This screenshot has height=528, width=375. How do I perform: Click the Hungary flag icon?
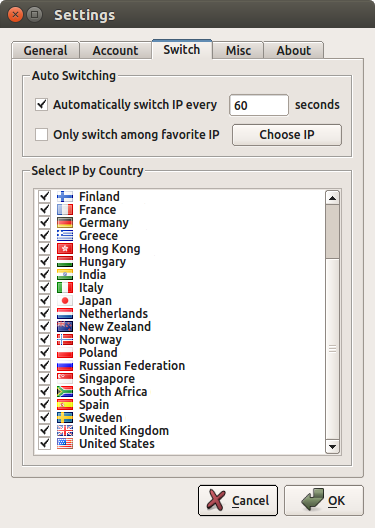point(65,262)
